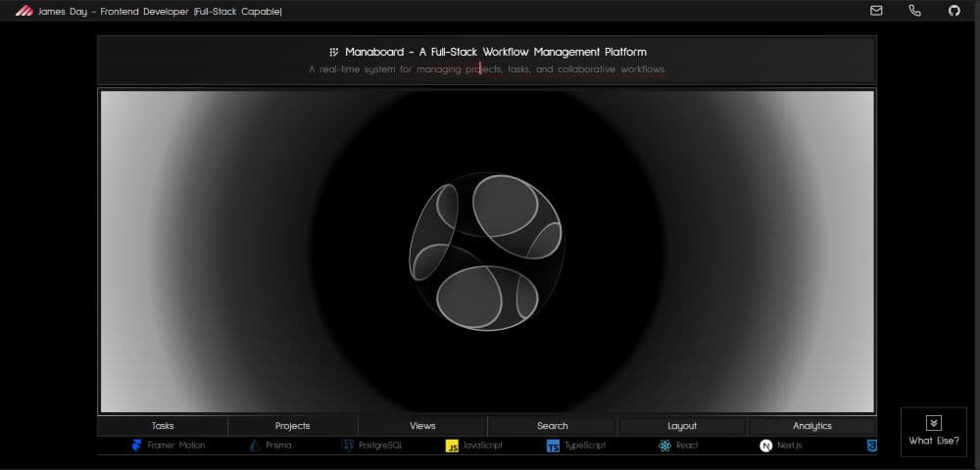Click the Manaboard logo icon in title
This screenshot has width=980, height=470.
click(334, 52)
